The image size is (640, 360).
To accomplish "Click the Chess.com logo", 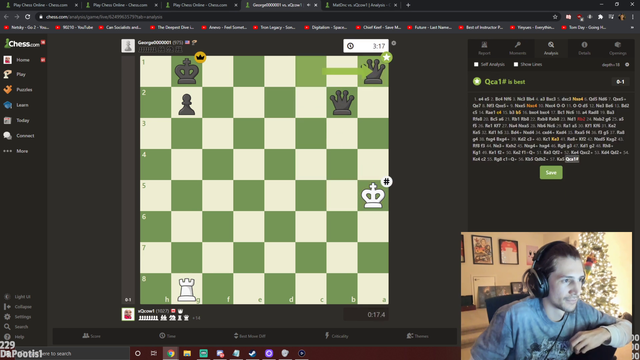I will (22, 43).
